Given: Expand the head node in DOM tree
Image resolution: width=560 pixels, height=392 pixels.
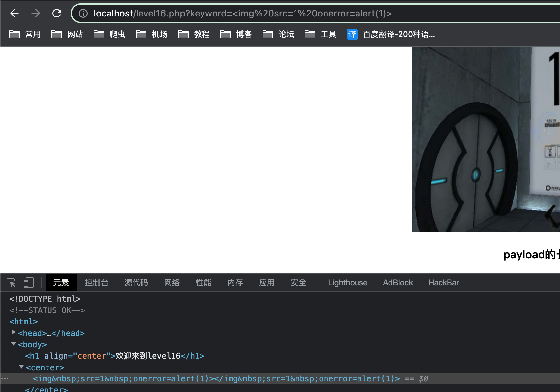Looking at the screenshot, I should coord(14,332).
